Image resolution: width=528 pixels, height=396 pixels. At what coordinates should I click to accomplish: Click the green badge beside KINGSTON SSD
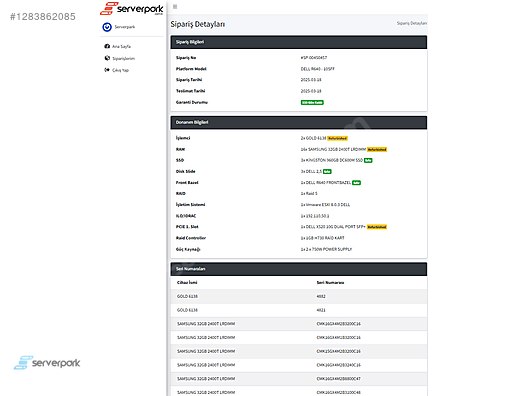[368, 160]
